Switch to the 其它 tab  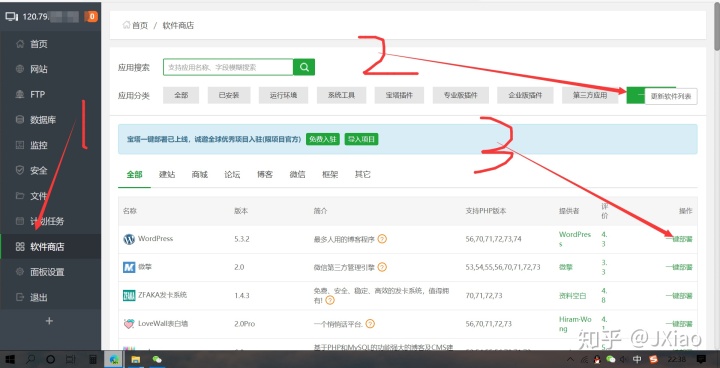point(363,175)
